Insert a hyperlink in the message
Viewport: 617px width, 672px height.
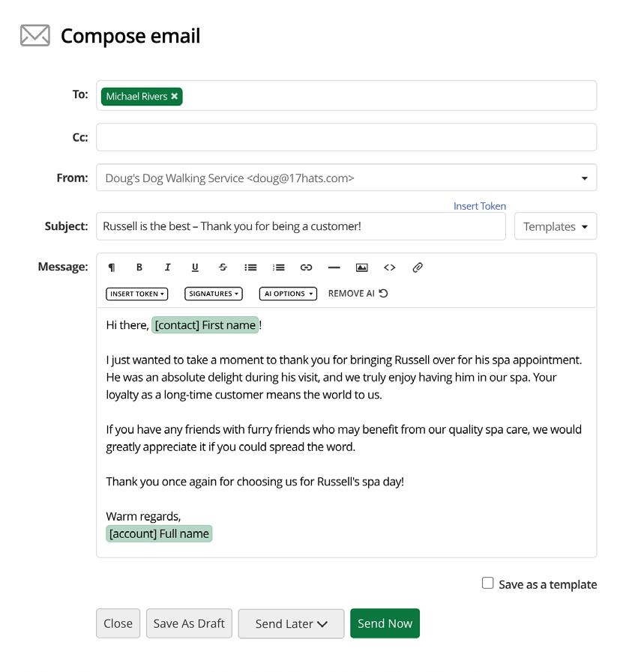point(306,267)
